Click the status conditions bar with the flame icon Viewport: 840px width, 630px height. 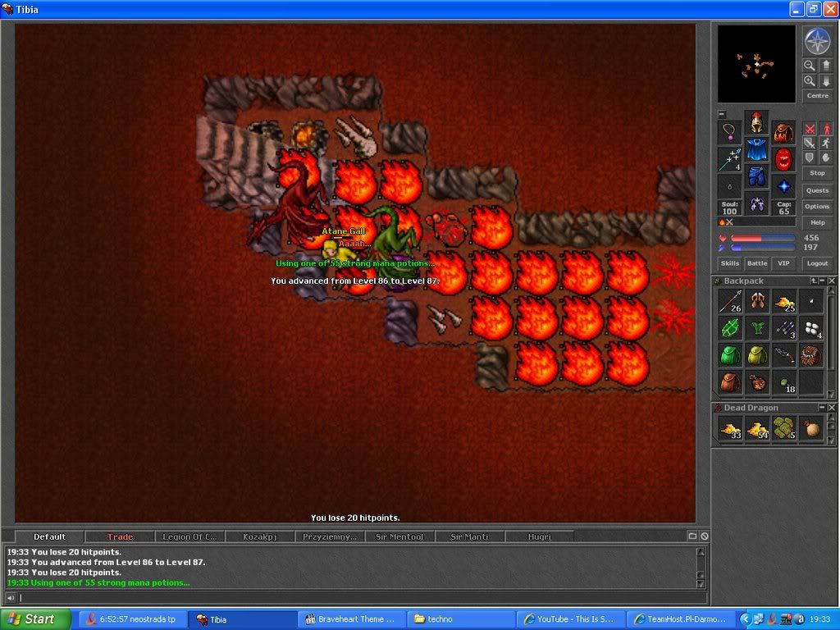coord(757,221)
